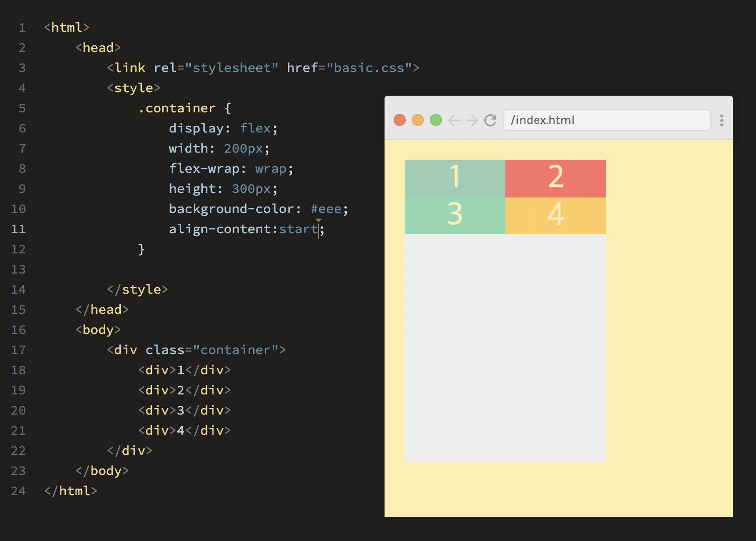
Task: Click line number 24 in the gutter
Action: click(18, 491)
